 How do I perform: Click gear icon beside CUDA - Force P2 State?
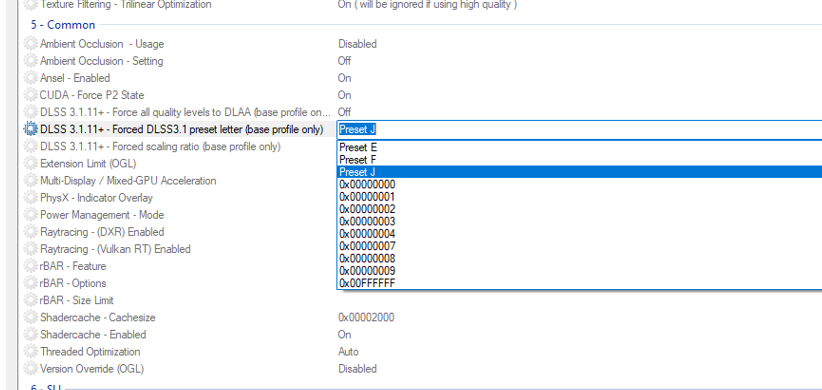[x=31, y=95]
